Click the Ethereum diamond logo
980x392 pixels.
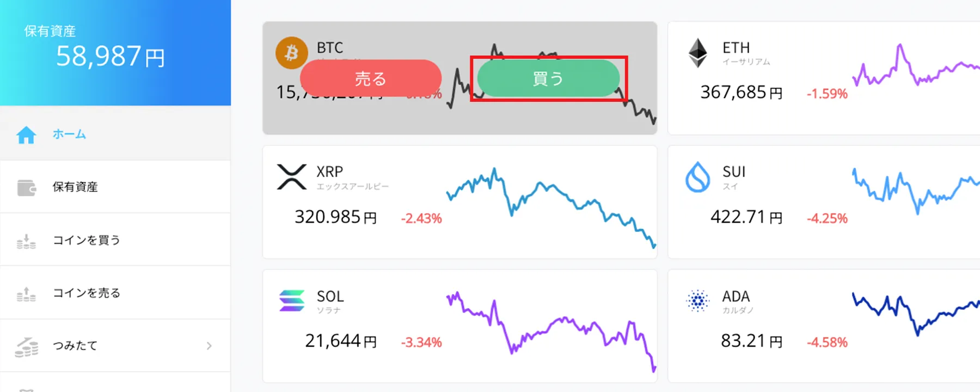(x=697, y=53)
